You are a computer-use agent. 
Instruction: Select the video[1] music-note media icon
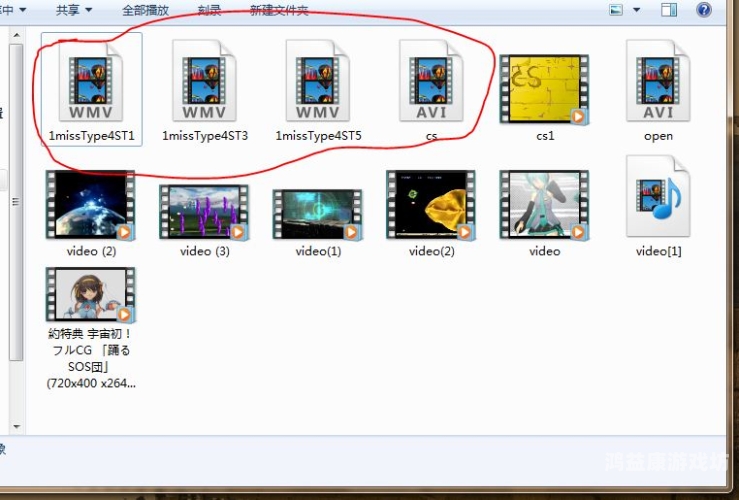(x=658, y=196)
